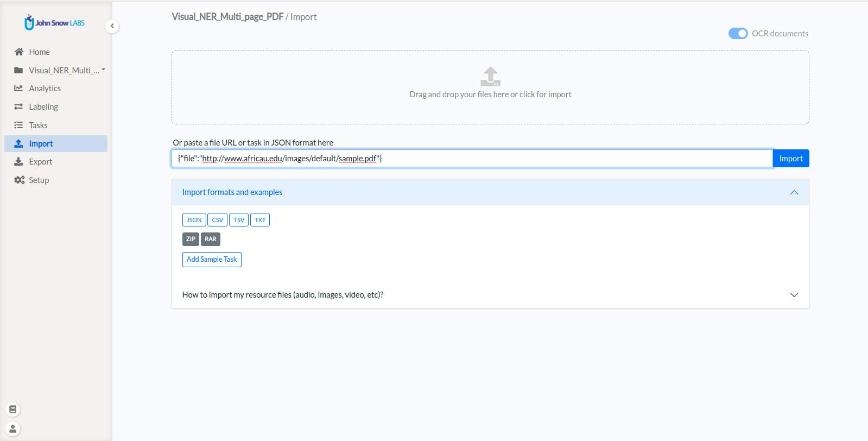Click the blue Import button
The image size is (868, 441).
(791, 159)
